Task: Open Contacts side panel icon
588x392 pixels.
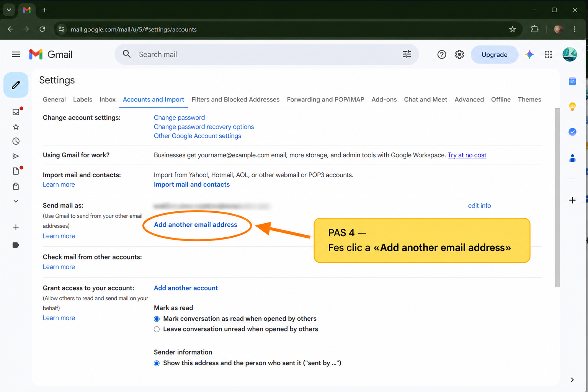Action: coord(572,158)
